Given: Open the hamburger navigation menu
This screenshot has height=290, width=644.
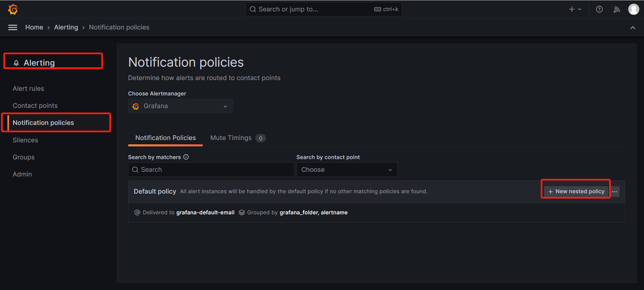Looking at the screenshot, I should 13,27.
